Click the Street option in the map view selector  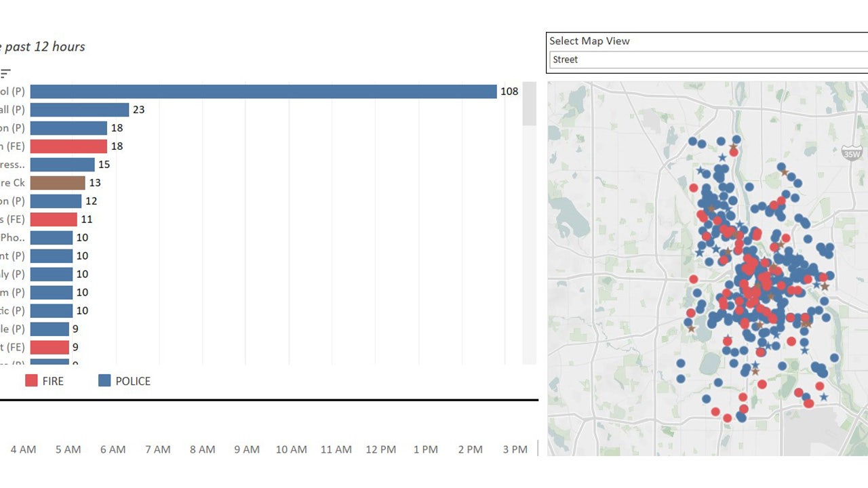coord(566,60)
